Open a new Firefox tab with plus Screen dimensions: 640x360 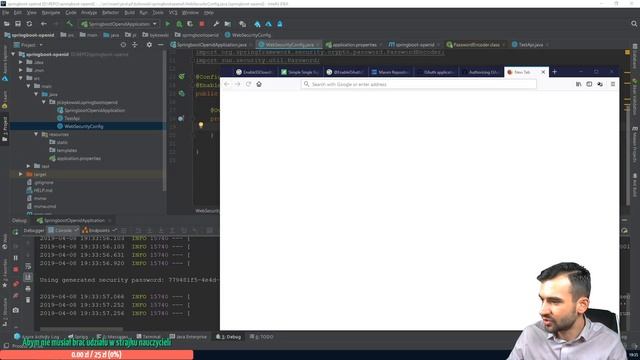pos(554,72)
